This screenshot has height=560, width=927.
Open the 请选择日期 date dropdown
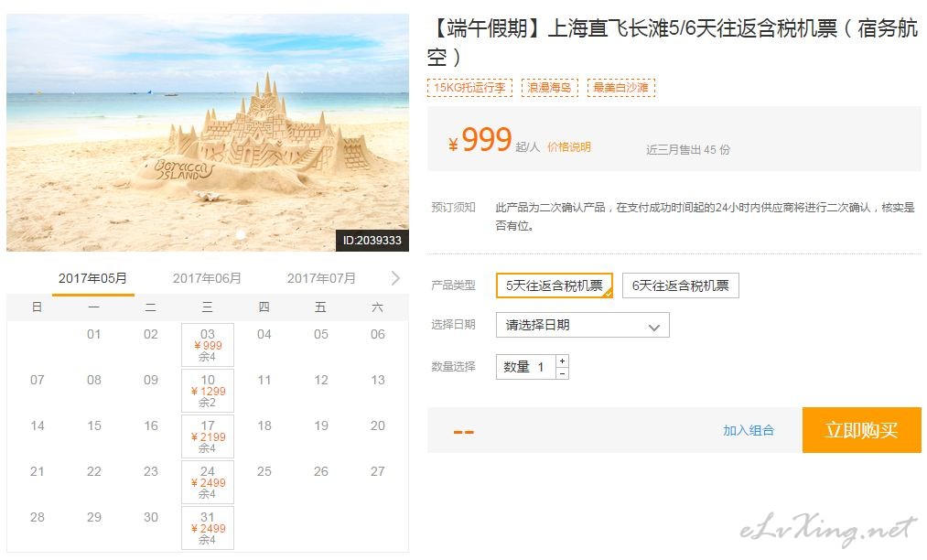pyautogui.click(x=582, y=325)
